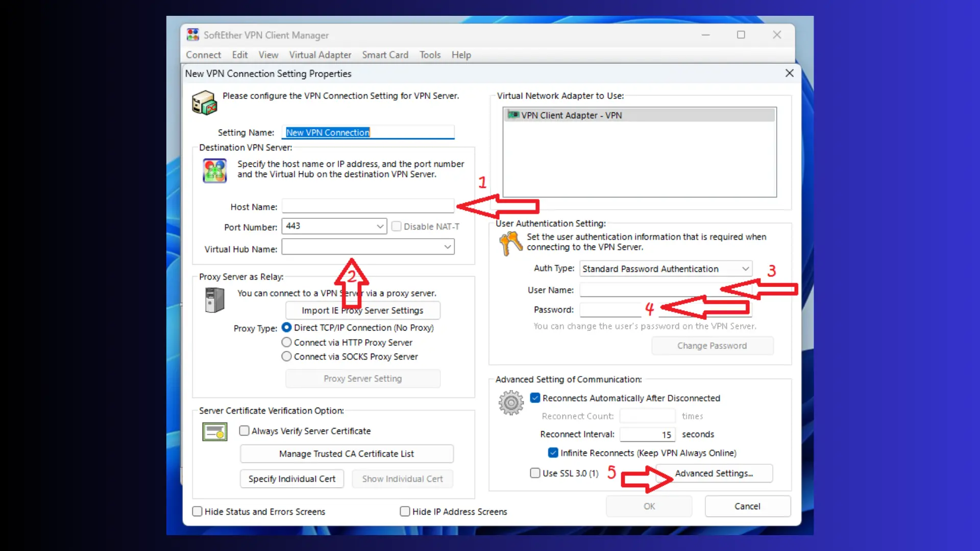The image size is (980, 551).
Task: Select VPN Client Adapter - VPN entry
Action: pyautogui.click(x=640, y=115)
